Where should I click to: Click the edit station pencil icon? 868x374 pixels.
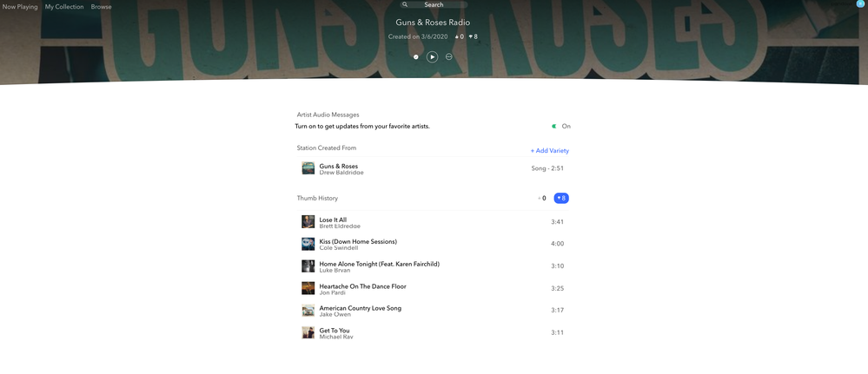415,57
